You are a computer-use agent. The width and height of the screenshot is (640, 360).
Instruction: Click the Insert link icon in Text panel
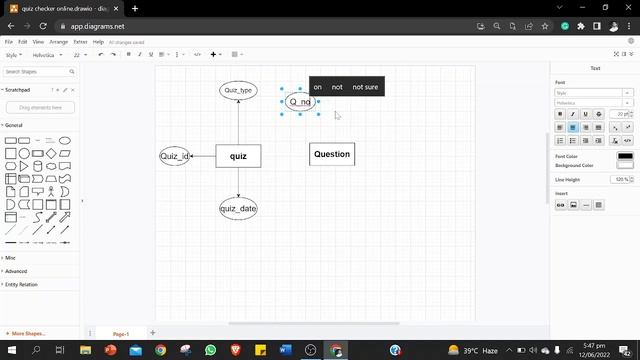(560, 205)
